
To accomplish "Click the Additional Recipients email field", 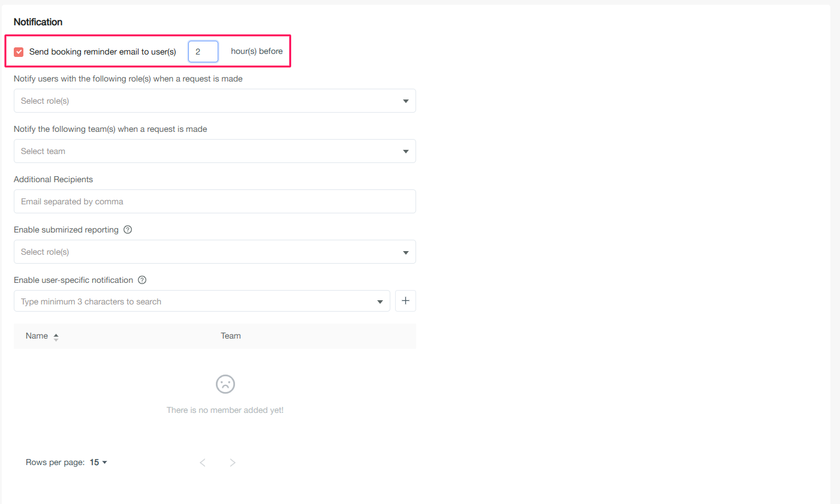I will pos(214,201).
